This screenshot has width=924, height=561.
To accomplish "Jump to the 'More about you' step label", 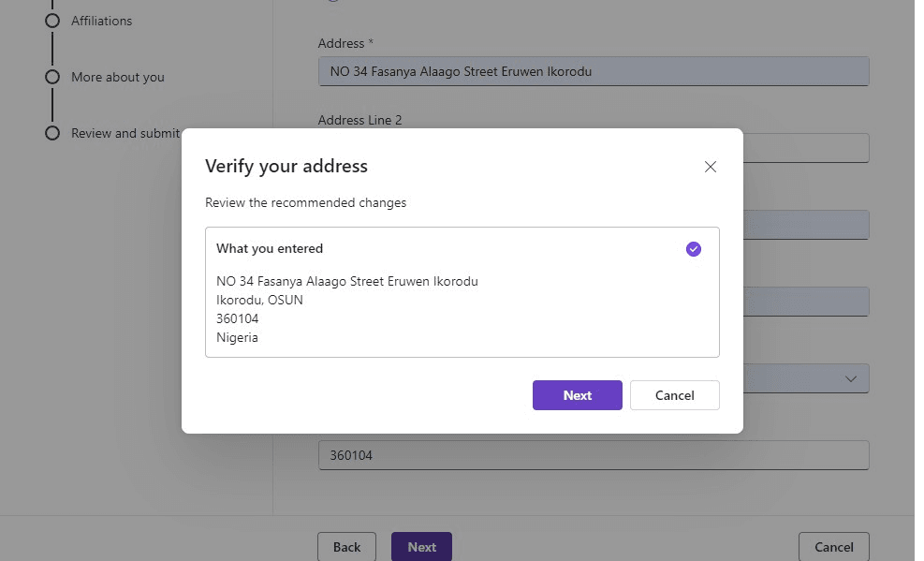I will [x=117, y=77].
